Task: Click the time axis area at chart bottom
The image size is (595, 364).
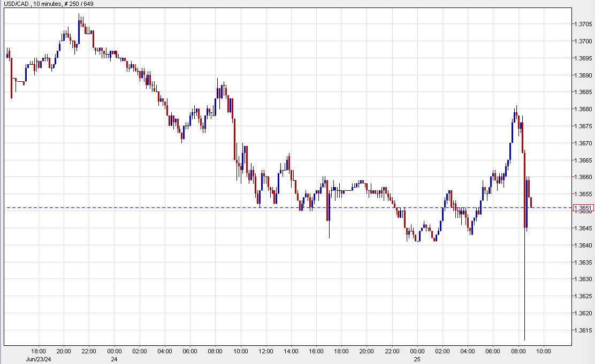Action: (x=294, y=352)
